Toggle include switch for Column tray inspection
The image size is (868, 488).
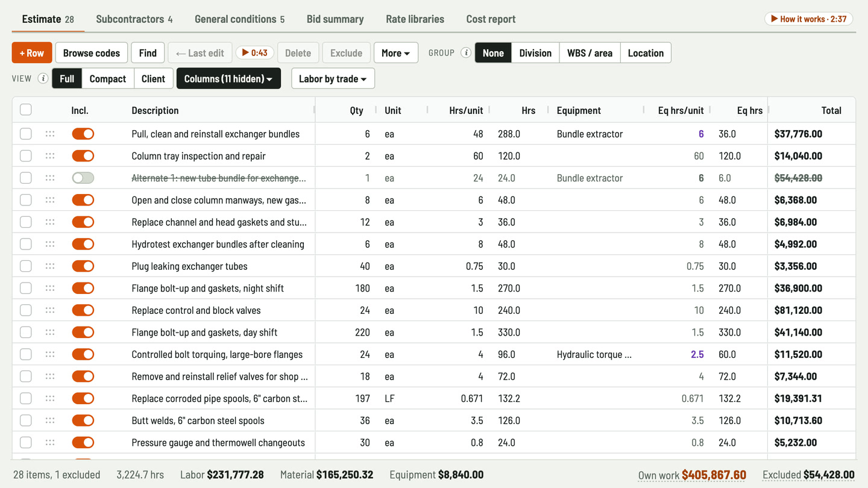pos(83,156)
